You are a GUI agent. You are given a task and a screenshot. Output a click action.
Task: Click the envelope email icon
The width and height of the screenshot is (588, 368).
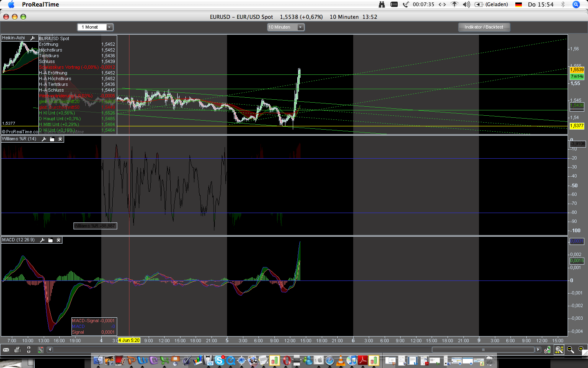tap(6, 350)
